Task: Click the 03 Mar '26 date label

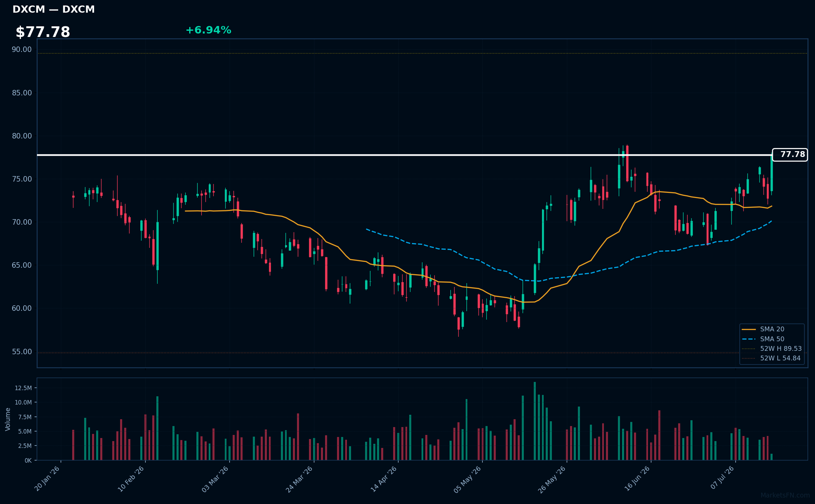Action: (215, 479)
